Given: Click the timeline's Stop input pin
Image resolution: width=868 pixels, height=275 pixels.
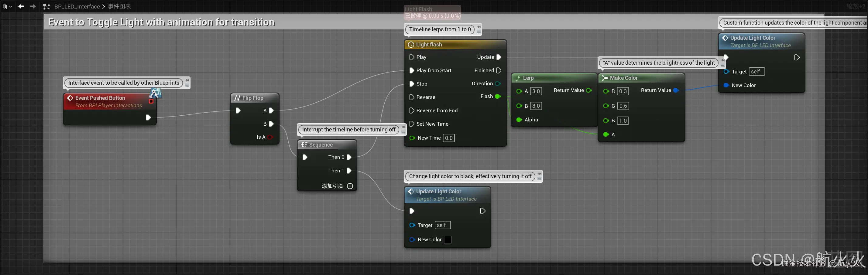Looking at the screenshot, I should [411, 84].
